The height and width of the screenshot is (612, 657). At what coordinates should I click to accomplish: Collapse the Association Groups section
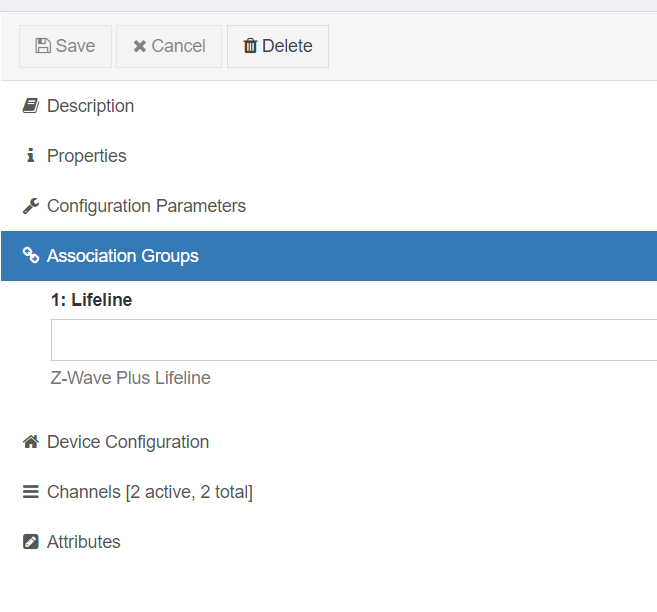click(123, 256)
